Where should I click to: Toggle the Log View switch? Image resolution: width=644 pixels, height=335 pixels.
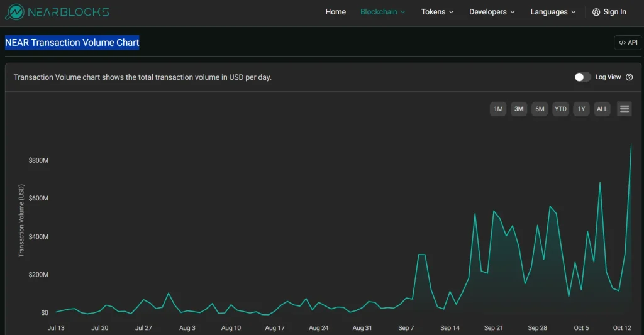[582, 77]
